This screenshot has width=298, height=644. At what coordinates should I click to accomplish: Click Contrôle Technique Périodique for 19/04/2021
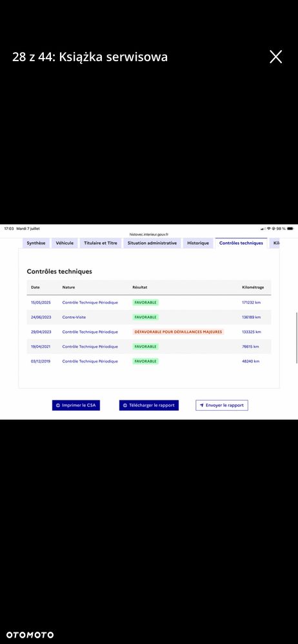click(x=90, y=346)
